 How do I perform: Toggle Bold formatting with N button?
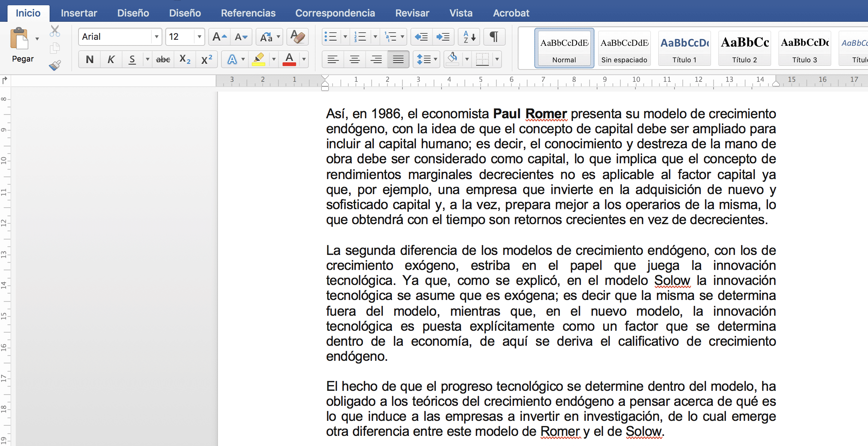pos(89,59)
